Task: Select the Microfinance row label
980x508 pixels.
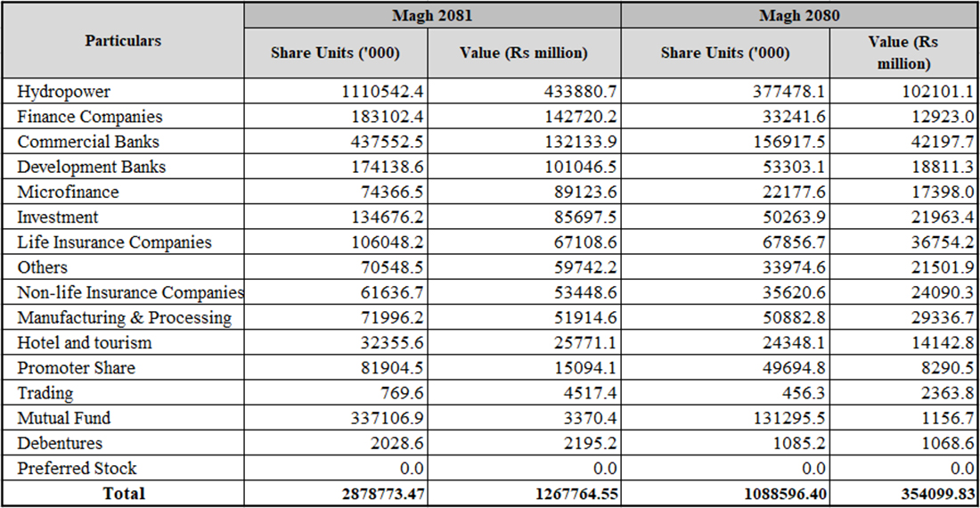Action: [x=68, y=192]
